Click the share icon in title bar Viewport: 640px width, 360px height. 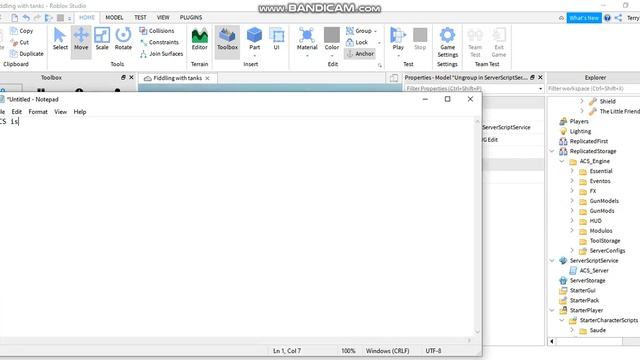(x=618, y=18)
